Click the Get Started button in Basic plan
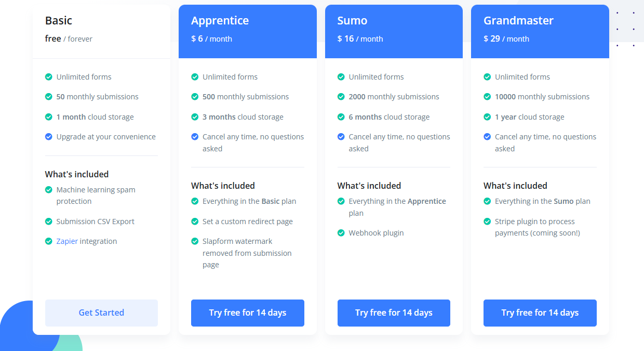The image size is (644, 351). tap(101, 313)
